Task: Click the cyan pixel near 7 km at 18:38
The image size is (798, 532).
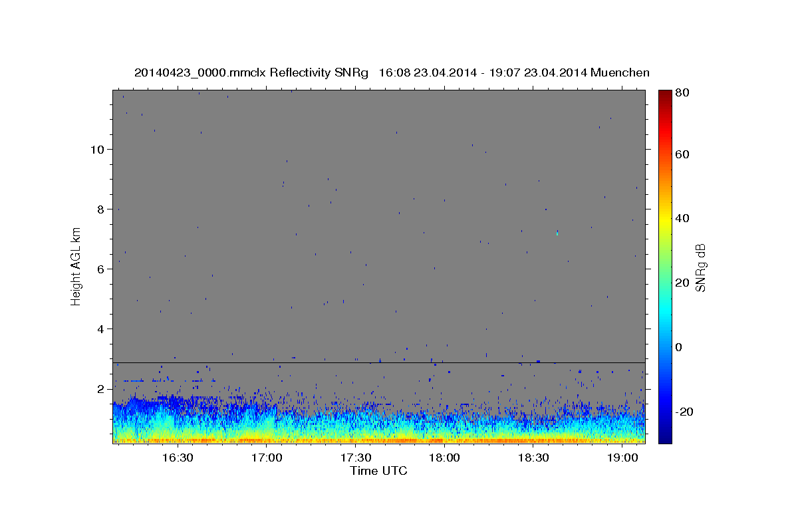Action: (x=557, y=233)
